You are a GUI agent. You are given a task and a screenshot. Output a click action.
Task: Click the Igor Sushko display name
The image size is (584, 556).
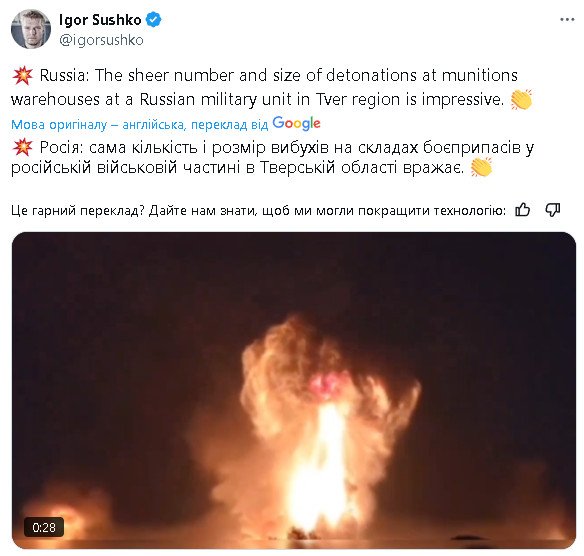100,20
